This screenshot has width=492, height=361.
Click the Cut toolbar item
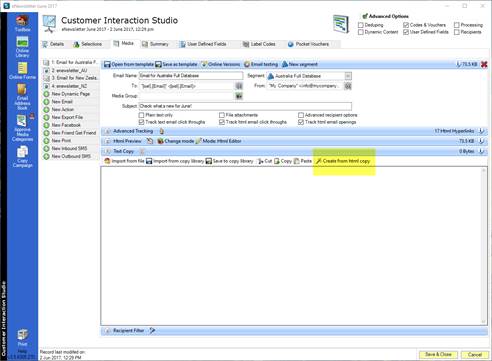(x=265, y=161)
